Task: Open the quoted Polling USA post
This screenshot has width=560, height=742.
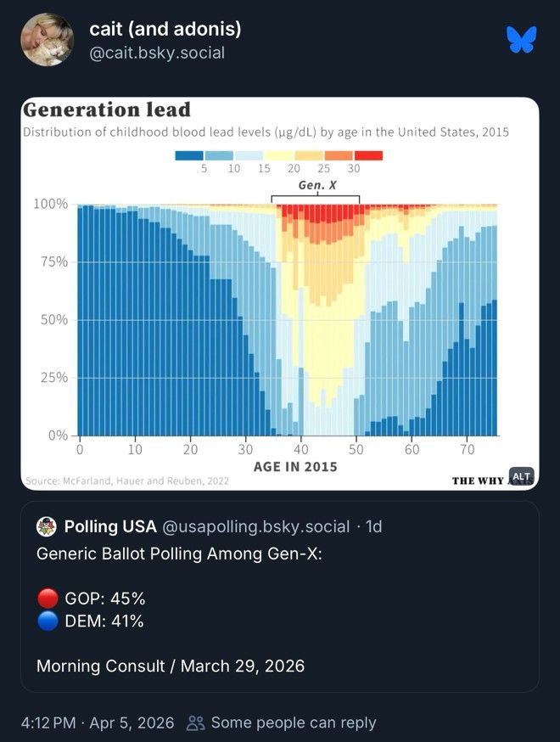Action: pos(279,596)
